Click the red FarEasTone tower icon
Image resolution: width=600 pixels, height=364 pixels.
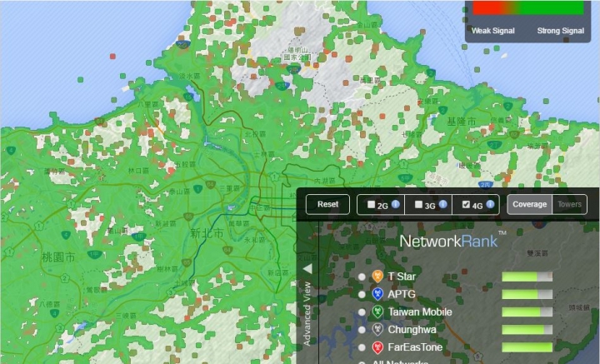[x=377, y=347]
